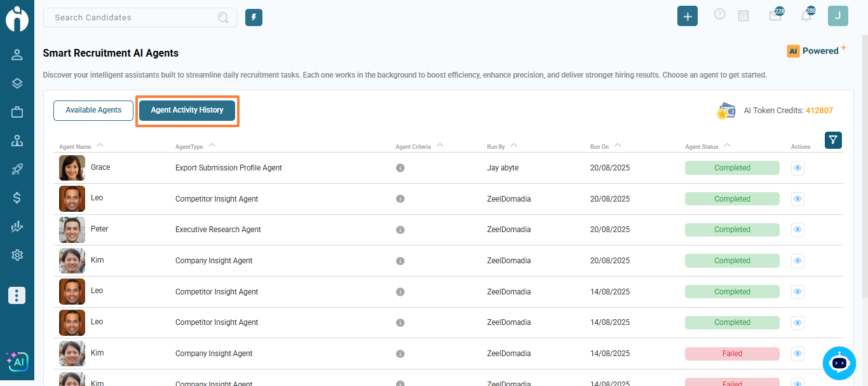Open the dollar sign billing icon
Viewport: 868px width, 386px height.
tap(17, 198)
